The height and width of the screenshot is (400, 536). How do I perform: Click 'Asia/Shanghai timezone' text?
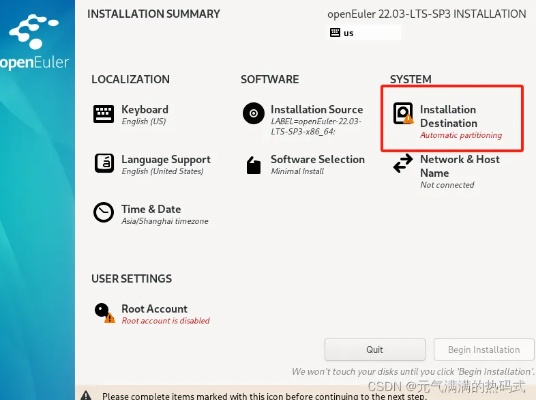pyautogui.click(x=165, y=221)
